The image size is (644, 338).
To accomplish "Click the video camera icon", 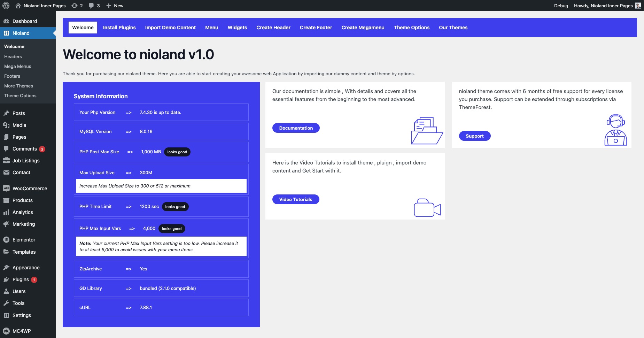I will 427,208.
